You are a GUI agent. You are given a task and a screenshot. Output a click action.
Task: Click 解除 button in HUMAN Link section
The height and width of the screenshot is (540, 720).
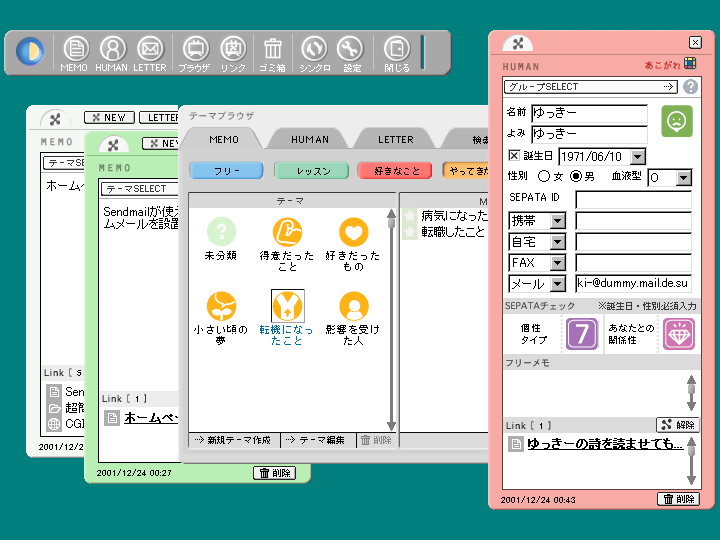point(678,425)
